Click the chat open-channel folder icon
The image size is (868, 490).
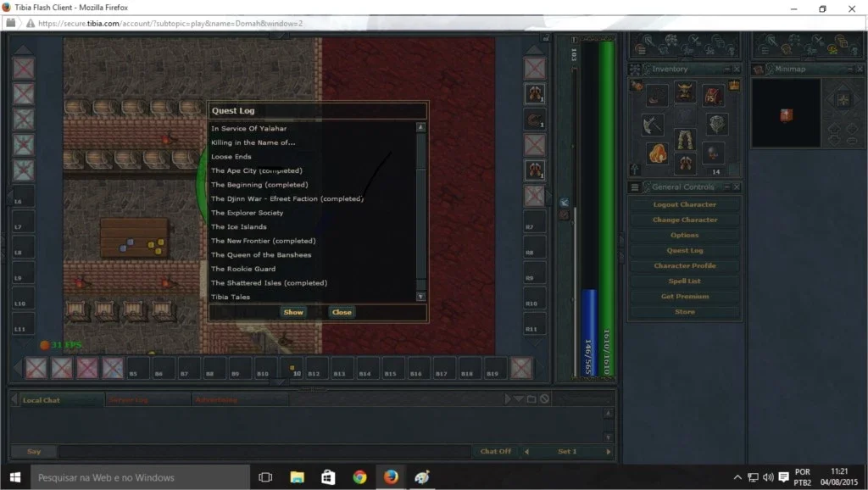531,398
